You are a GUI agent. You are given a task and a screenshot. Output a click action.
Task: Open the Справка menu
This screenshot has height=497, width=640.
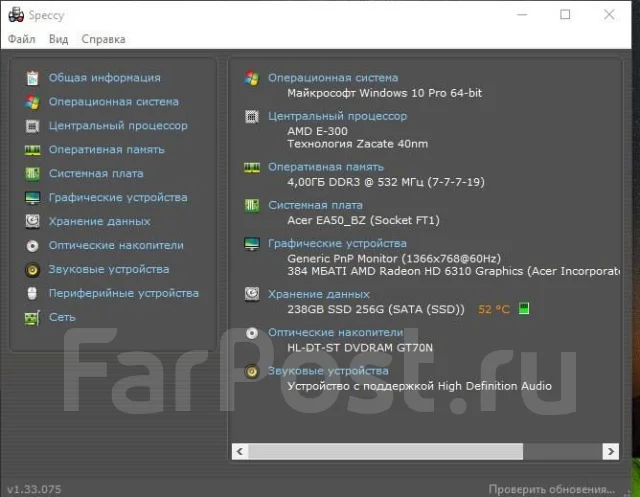tap(103, 39)
